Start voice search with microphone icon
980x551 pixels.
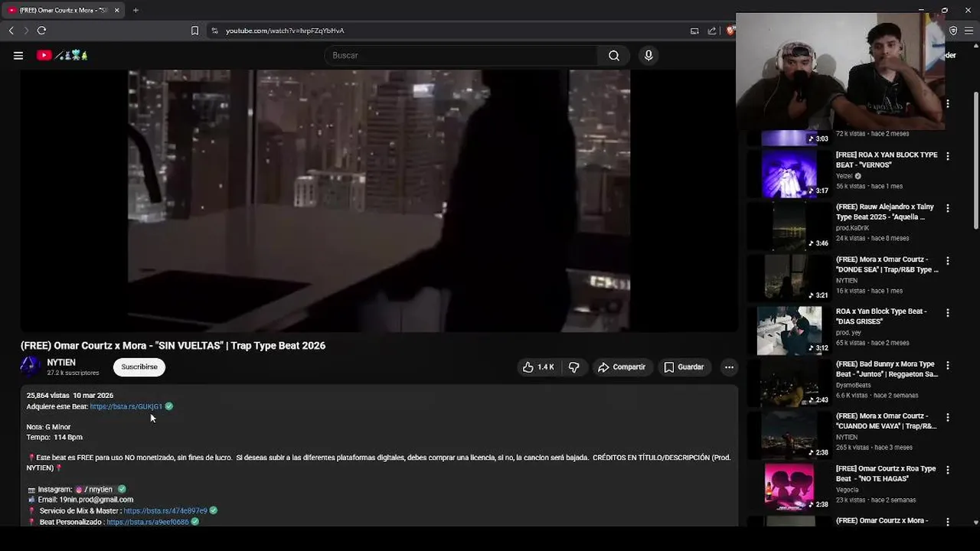648,55
